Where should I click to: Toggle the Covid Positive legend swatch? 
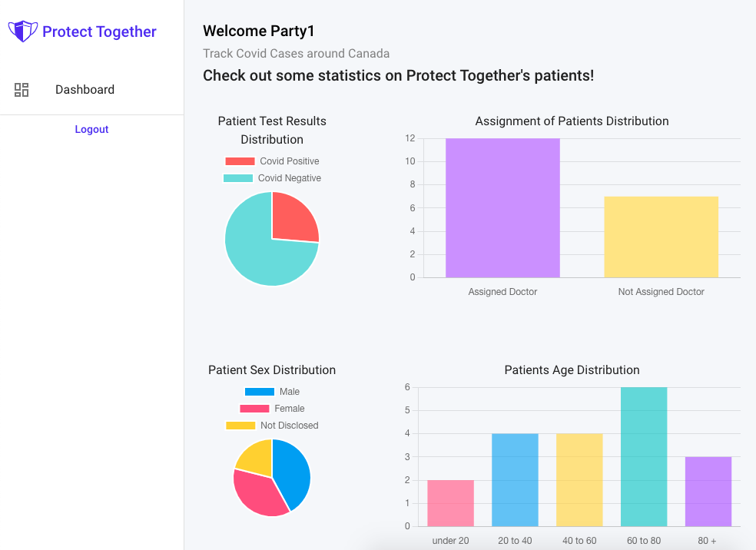(240, 161)
